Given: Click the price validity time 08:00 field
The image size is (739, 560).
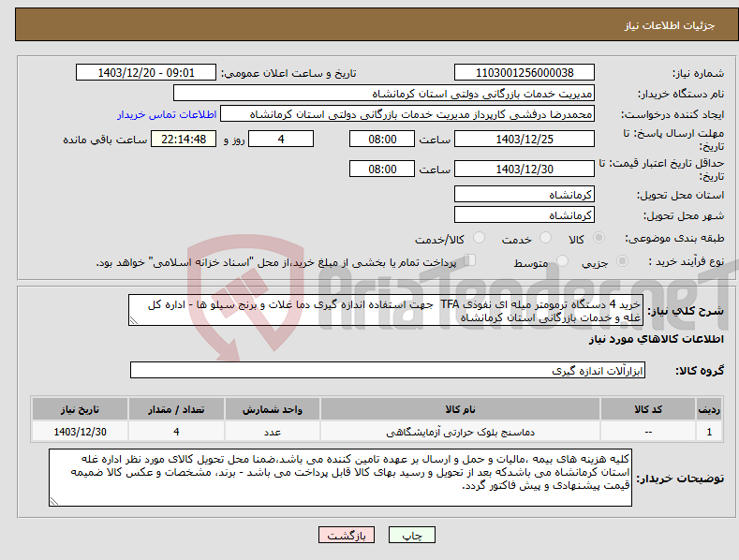Looking at the screenshot, I should pyautogui.click(x=382, y=169).
